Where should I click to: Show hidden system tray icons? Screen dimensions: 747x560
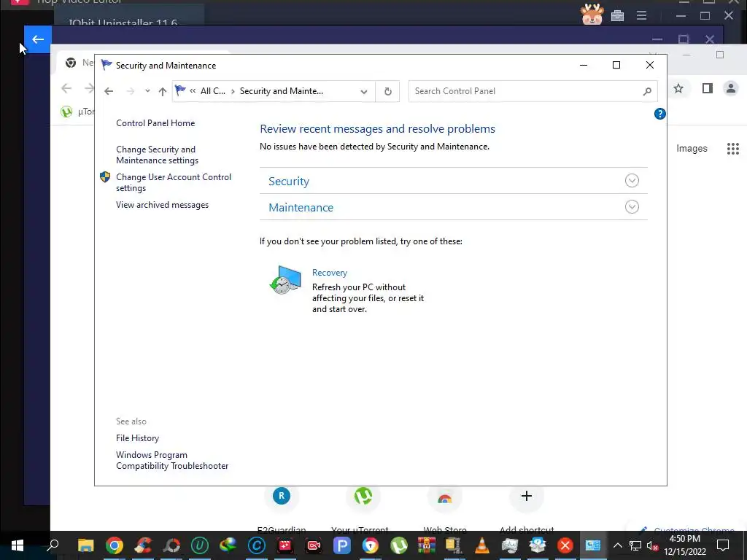pos(617,545)
